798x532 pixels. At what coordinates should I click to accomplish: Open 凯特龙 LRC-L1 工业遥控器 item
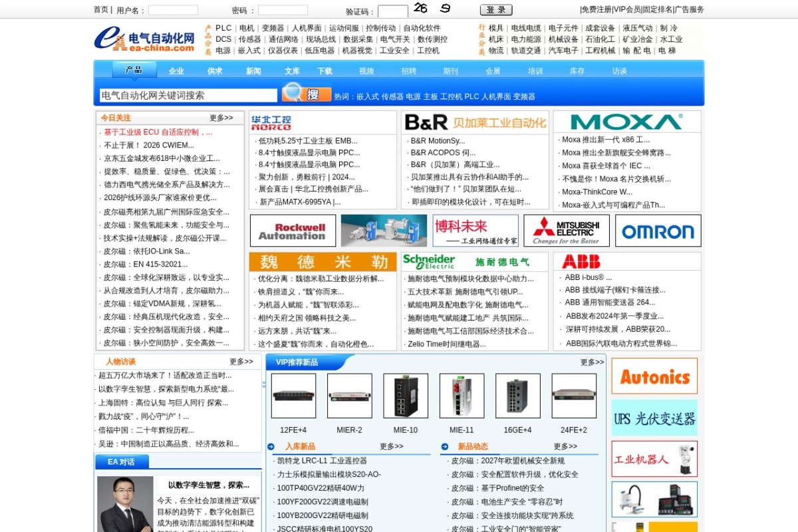(x=322, y=461)
